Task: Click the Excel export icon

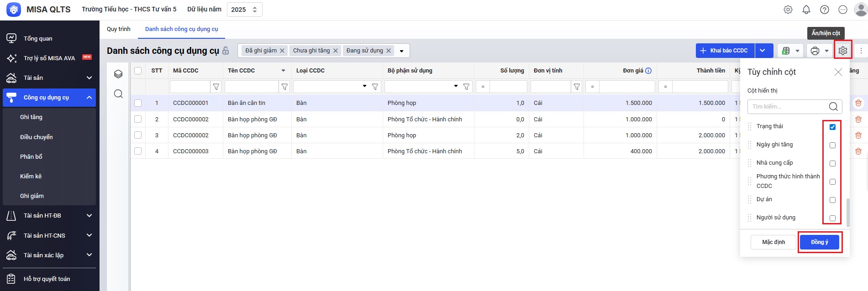Action: [786, 51]
